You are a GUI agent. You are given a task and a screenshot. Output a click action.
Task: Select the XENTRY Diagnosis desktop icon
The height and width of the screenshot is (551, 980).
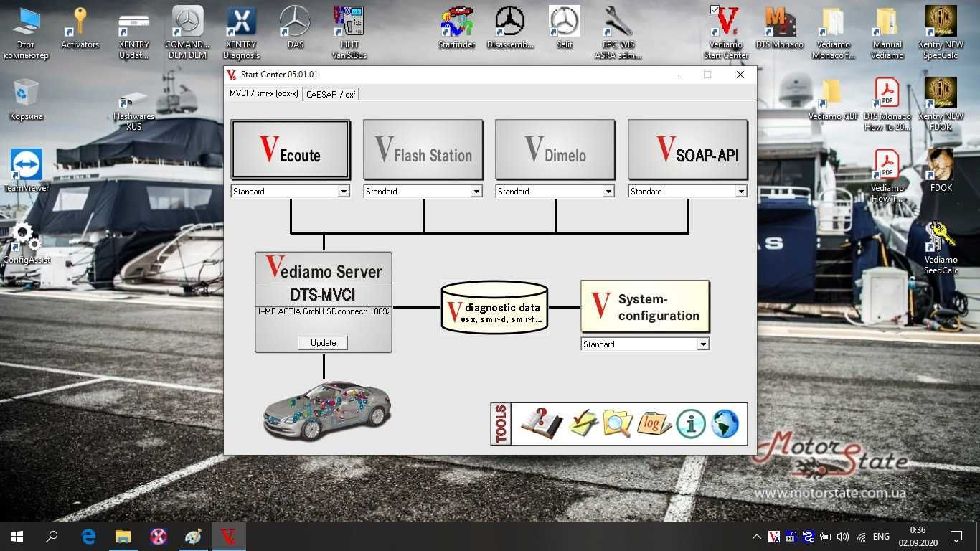pyautogui.click(x=241, y=33)
